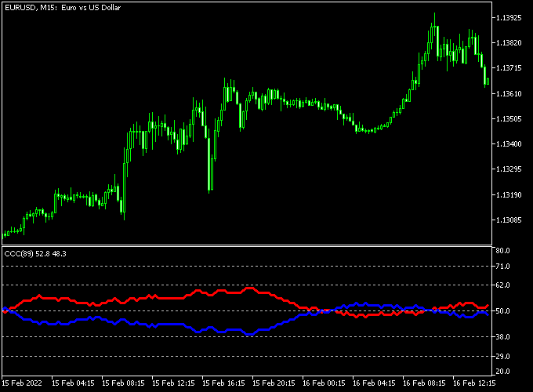Click the 20.0 indicator scale value
The width and height of the screenshot is (533, 392).
[502, 372]
